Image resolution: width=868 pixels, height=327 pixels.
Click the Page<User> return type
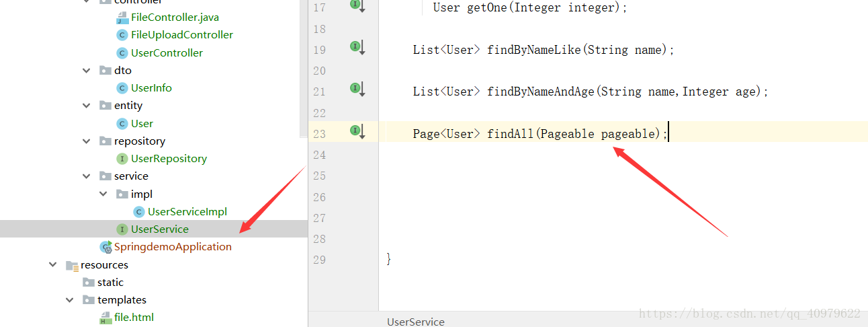pos(446,134)
